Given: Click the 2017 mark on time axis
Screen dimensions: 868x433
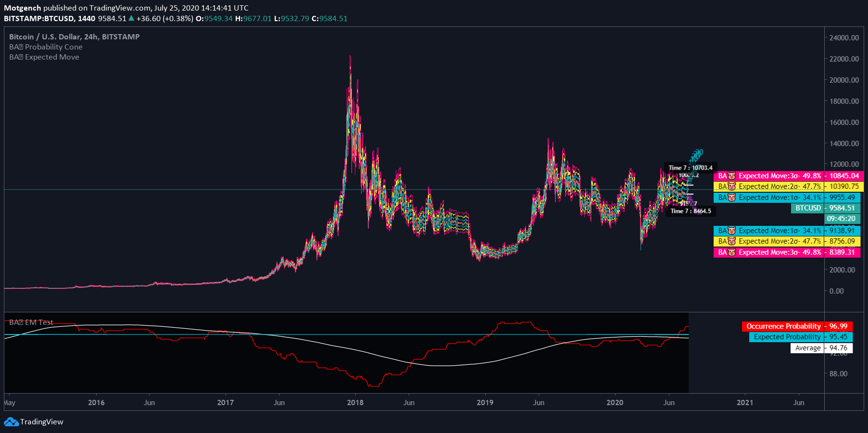Looking at the screenshot, I should 226,403.
